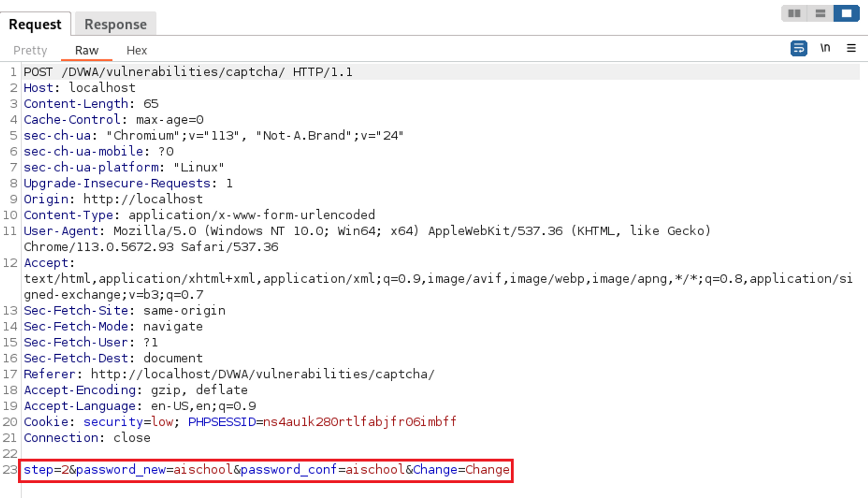Click the password_conf value aischool

[375, 470]
